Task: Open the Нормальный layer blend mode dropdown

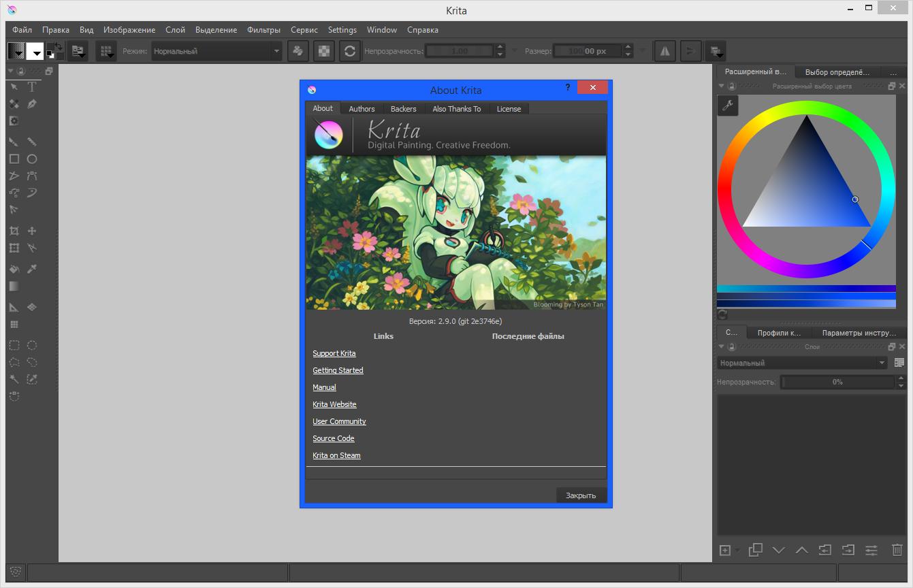Action: tap(803, 363)
